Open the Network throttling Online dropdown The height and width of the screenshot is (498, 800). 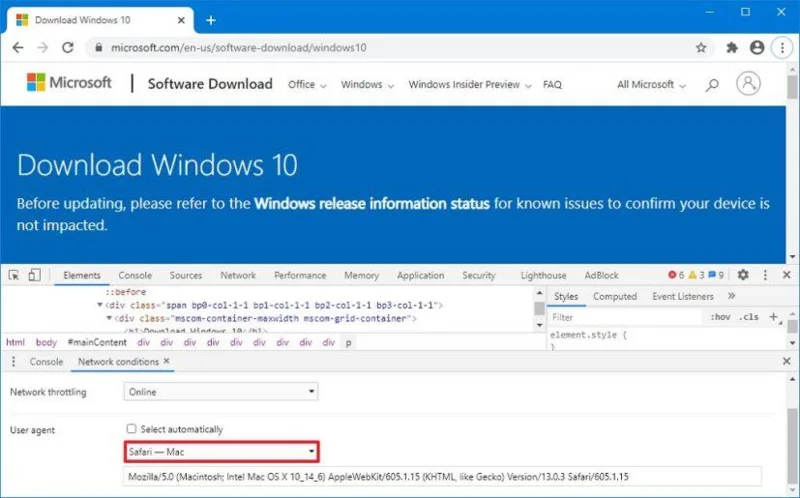220,392
